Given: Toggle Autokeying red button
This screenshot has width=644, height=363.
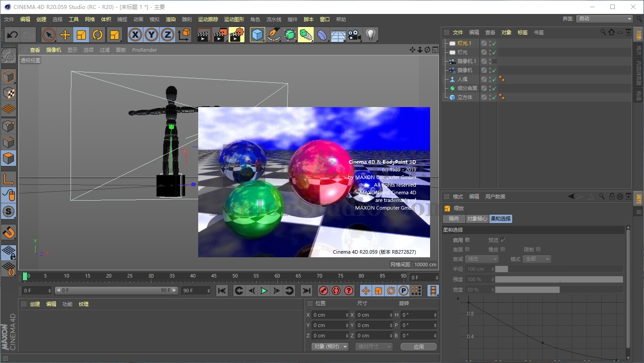Looking at the screenshot, I should pyautogui.click(x=336, y=291).
